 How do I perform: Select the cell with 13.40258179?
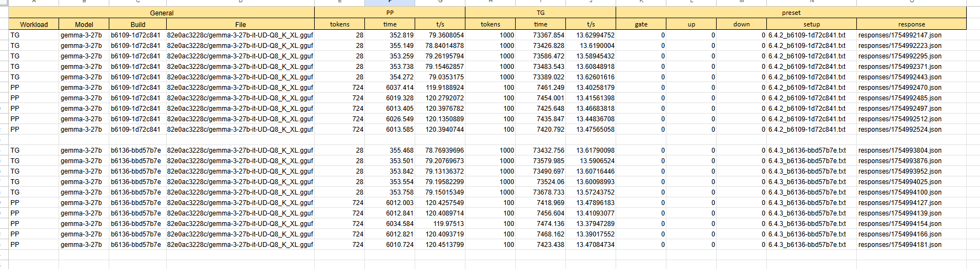[591, 87]
